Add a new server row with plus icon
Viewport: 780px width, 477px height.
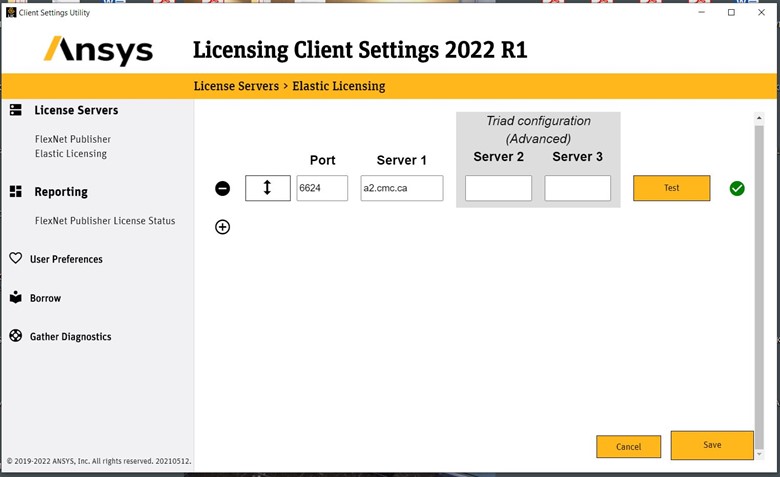(x=222, y=227)
